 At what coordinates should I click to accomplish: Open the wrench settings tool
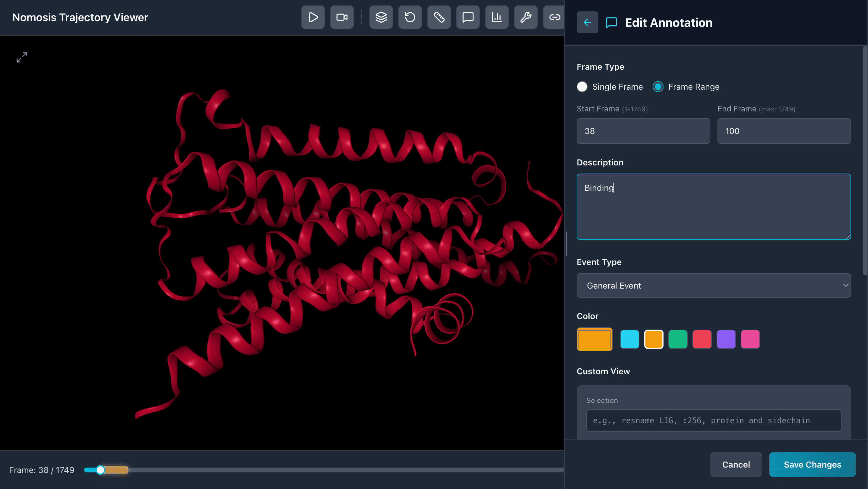click(526, 17)
